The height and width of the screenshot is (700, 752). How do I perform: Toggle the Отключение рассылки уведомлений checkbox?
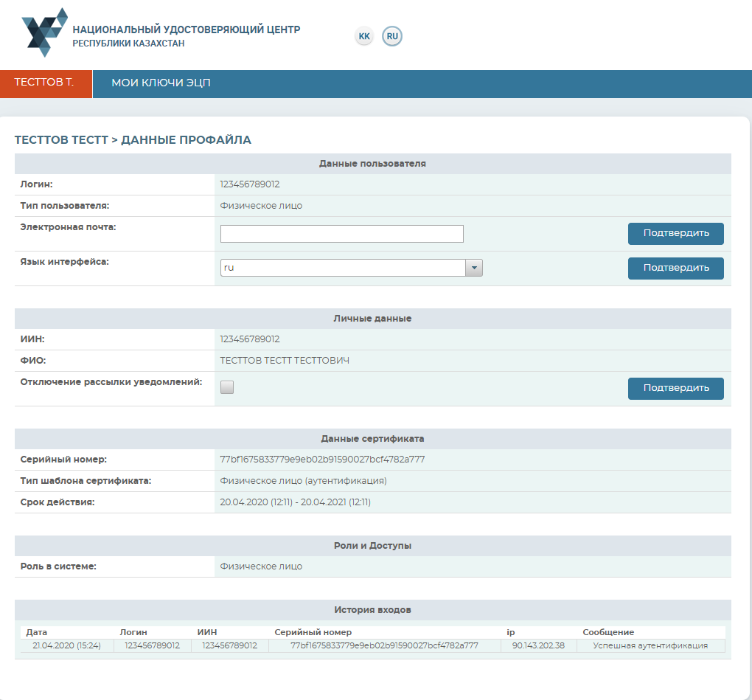tap(227, 387)
